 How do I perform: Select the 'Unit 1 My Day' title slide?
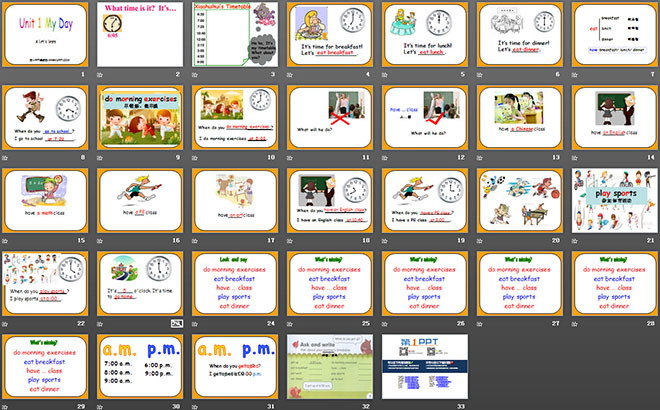point(45,35)
